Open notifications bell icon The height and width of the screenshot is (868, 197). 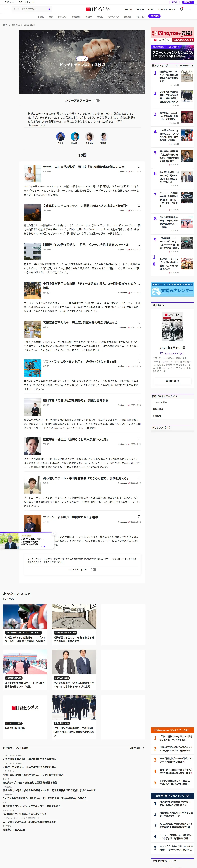tap(182, 9)
